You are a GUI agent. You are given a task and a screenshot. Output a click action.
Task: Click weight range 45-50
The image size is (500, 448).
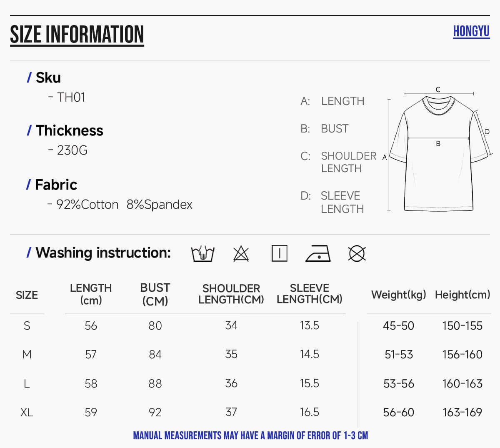(399, 325)
